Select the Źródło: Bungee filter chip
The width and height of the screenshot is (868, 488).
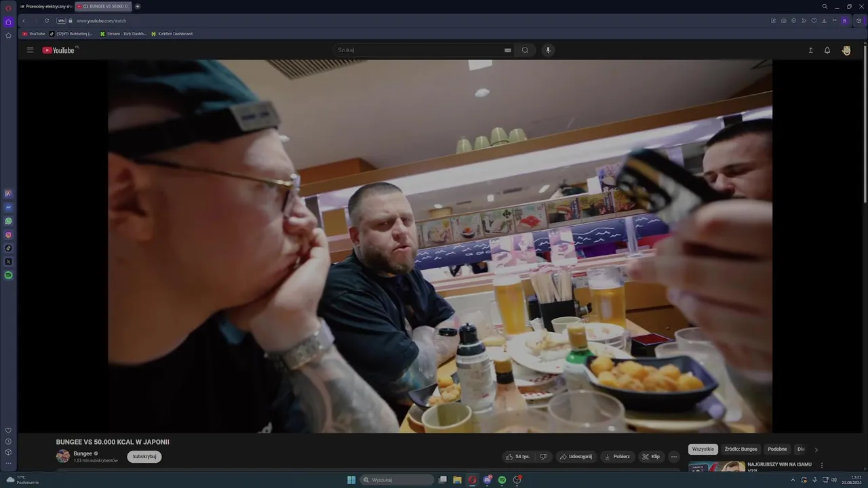(x=741, y=449)
